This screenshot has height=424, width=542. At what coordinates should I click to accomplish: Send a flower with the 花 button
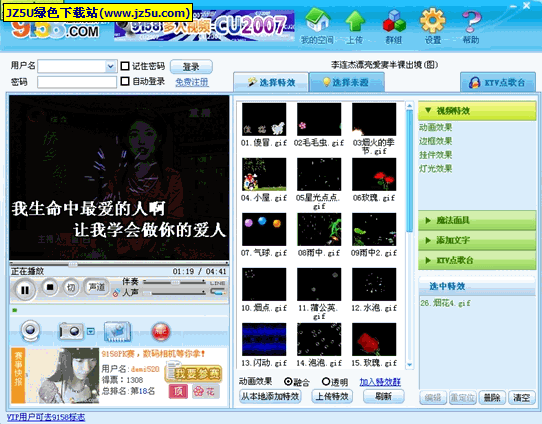(x=205, y=391)
